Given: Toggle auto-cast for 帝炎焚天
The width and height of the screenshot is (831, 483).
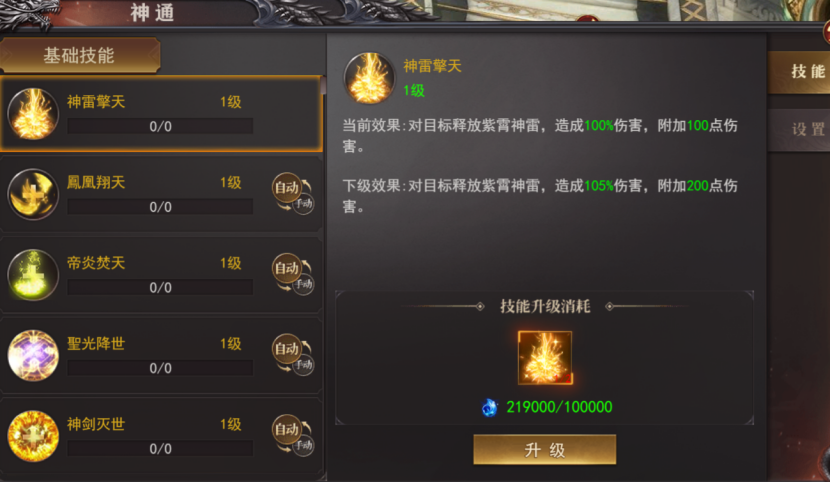Looking at the screenshot, I should [x=293, y=274].
